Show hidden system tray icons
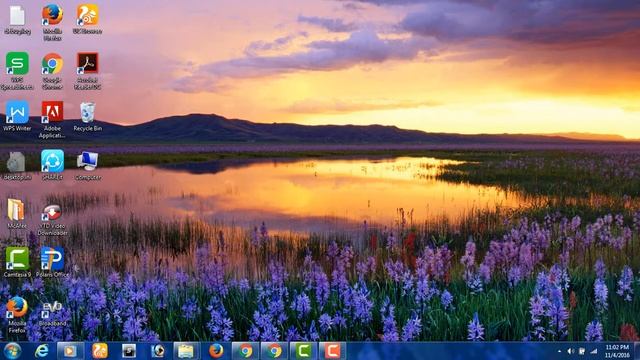Screen dimensions: 640x360 (559, 351)
